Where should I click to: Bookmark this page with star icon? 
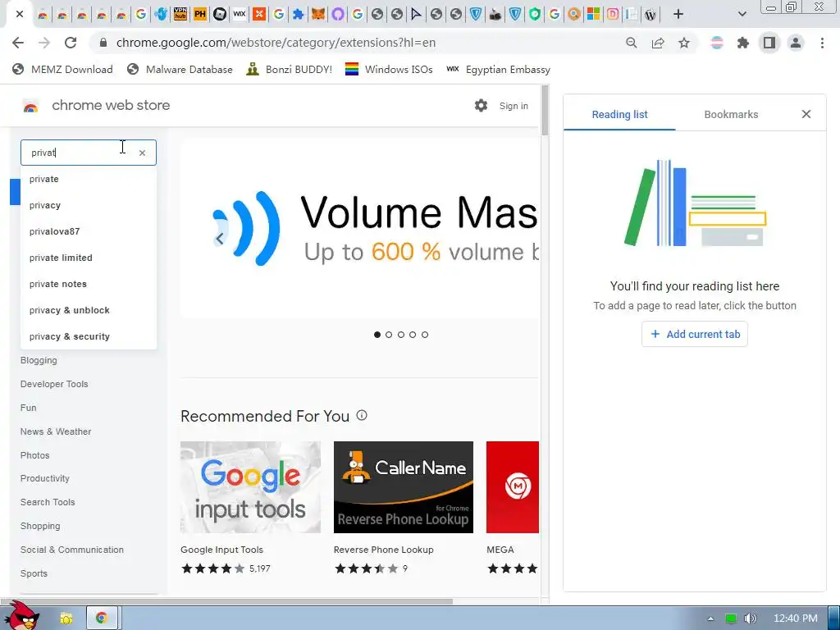(684, 43)
